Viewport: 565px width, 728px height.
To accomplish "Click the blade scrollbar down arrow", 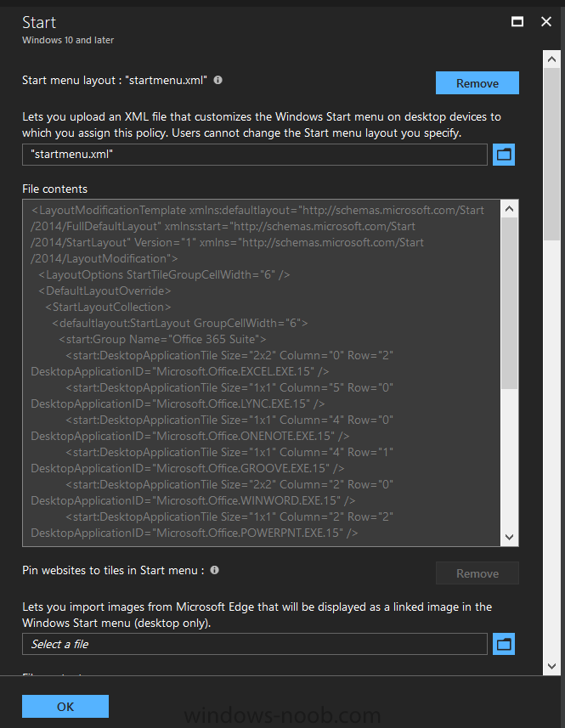I will 551,666.
